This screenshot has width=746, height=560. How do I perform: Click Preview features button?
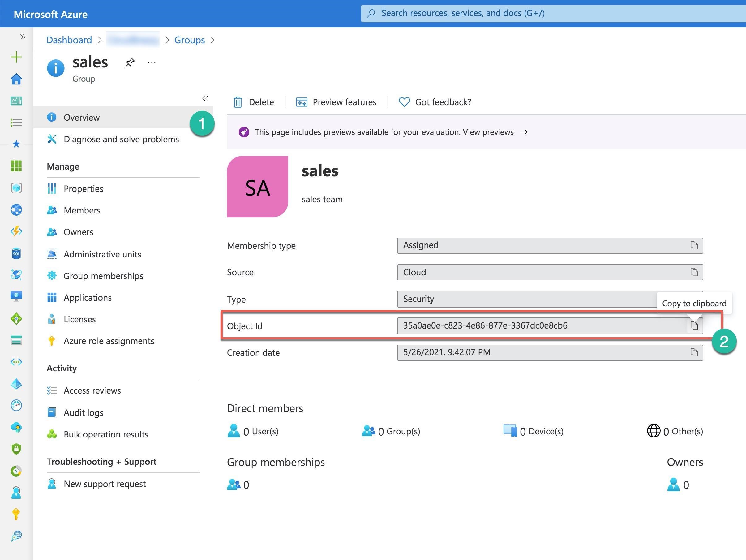336,102
